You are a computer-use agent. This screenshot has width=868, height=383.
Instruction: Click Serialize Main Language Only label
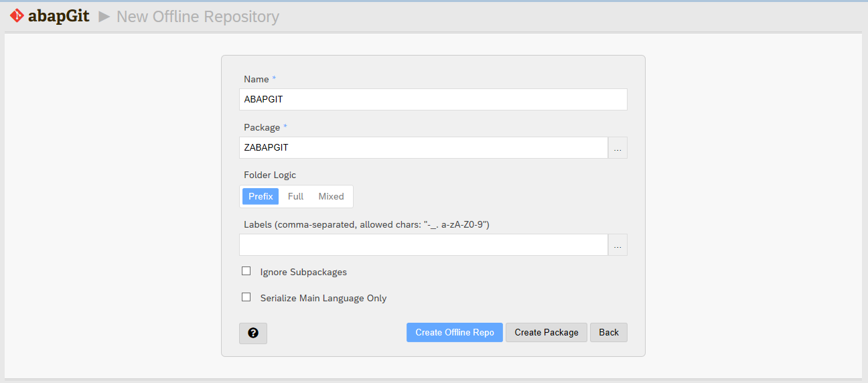[323, 298]
